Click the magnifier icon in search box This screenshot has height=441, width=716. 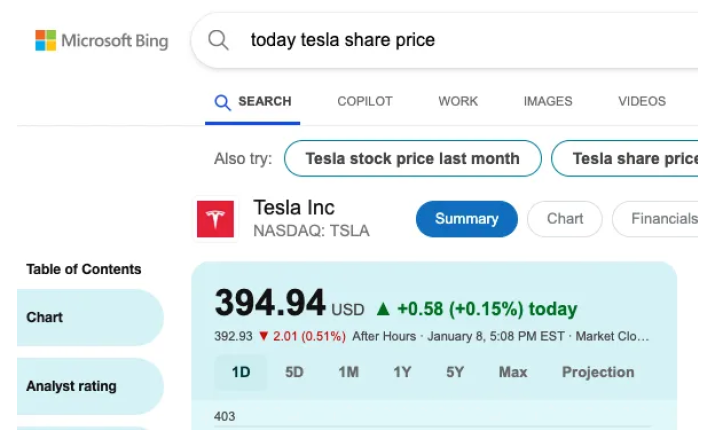point(218,40)
